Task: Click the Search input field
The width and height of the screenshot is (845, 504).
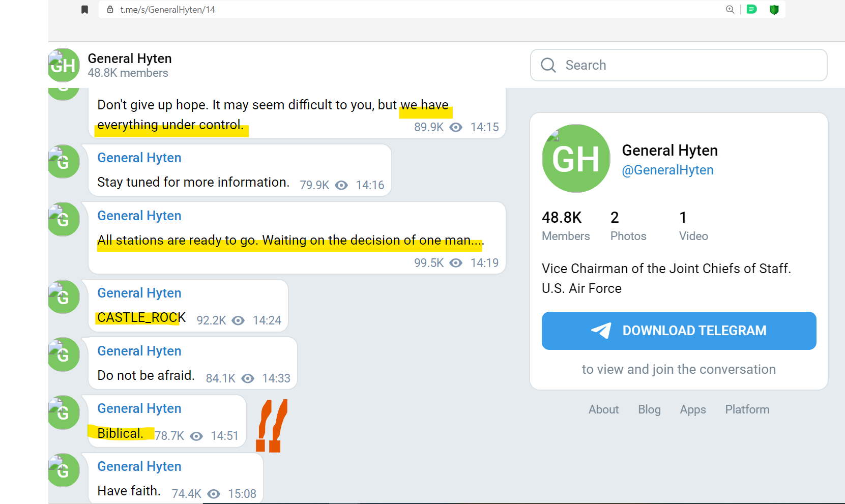Action: 679,65
